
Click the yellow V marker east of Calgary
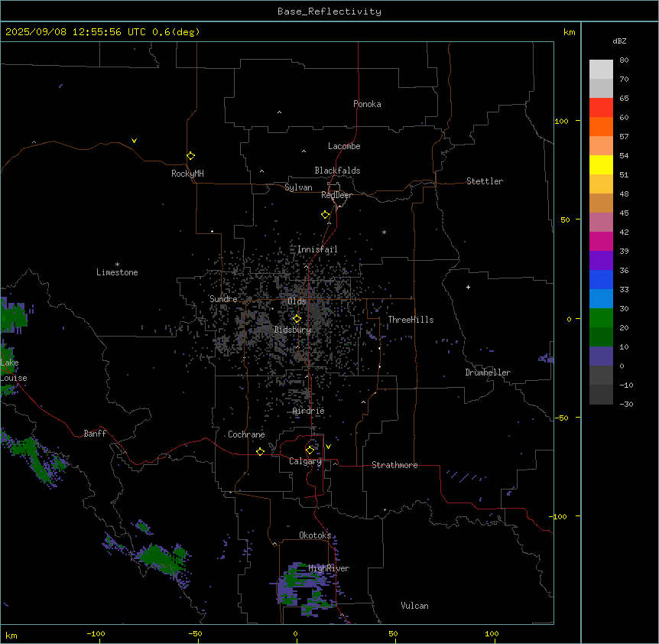(328, 447)
